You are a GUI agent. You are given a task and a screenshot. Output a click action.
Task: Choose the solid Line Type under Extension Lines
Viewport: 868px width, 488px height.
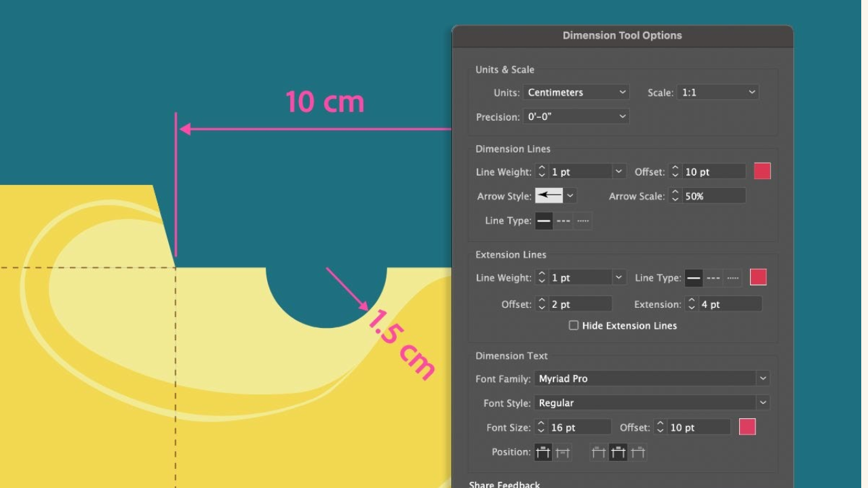693,277
